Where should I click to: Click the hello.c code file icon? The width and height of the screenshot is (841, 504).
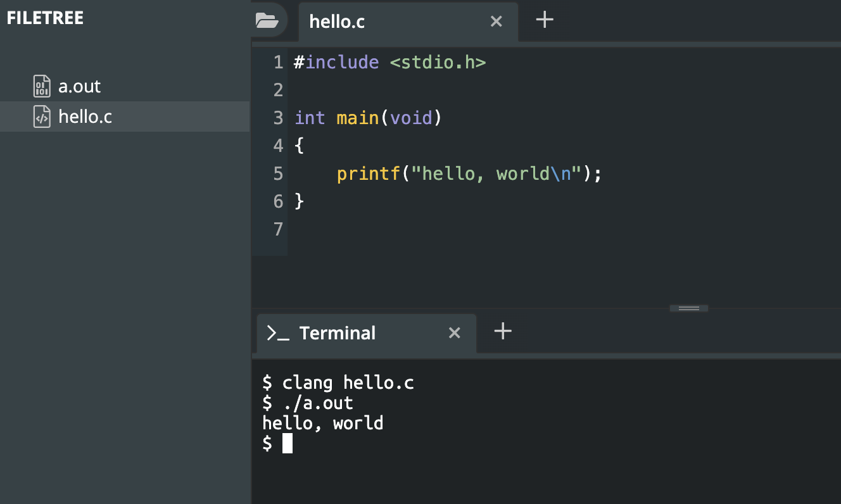click(x=42, y=117)
